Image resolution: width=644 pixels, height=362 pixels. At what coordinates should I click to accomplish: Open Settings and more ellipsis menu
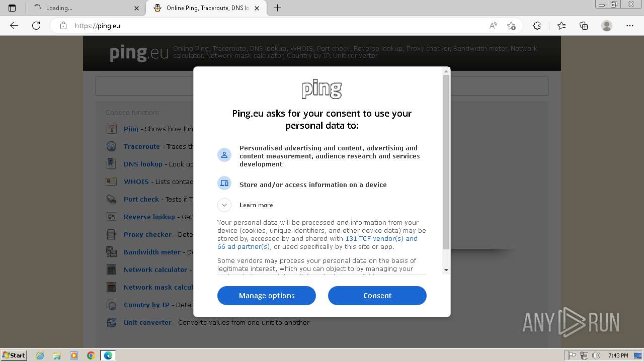[630, 26]
